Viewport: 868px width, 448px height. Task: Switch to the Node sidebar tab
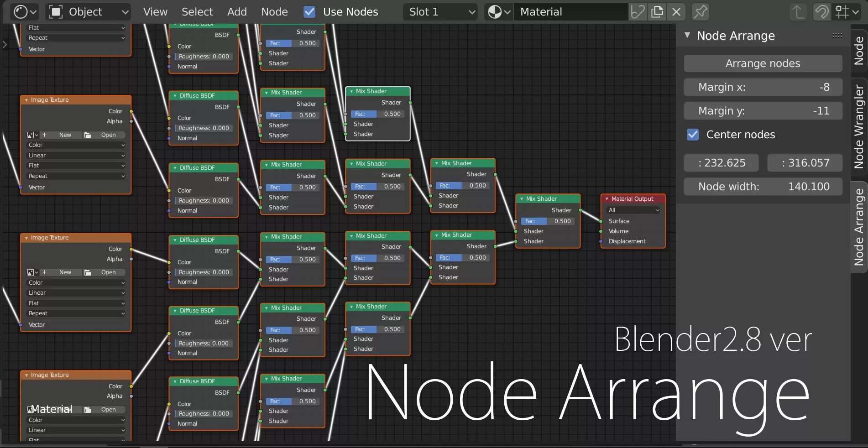859,51
